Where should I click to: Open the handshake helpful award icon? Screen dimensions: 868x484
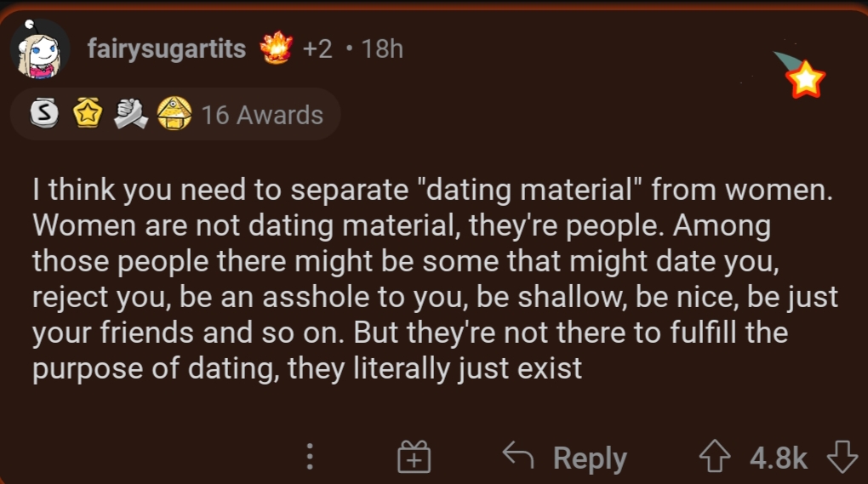[131, 113]
